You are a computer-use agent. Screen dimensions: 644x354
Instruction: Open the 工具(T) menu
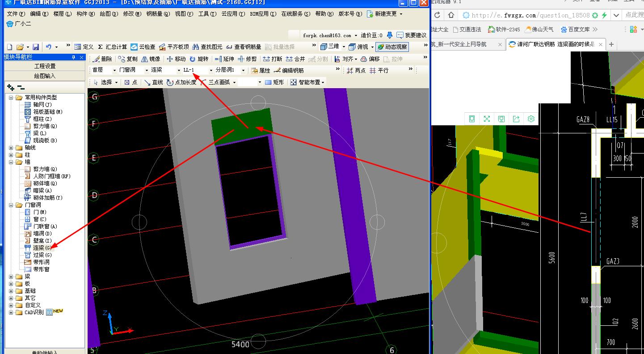coord(207,14)
